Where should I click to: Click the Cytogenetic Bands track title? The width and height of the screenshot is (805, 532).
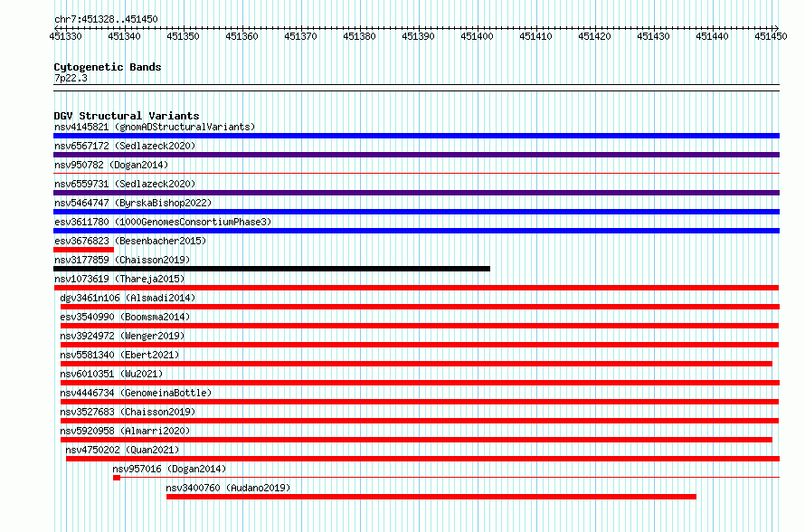[x=108, y=67]
